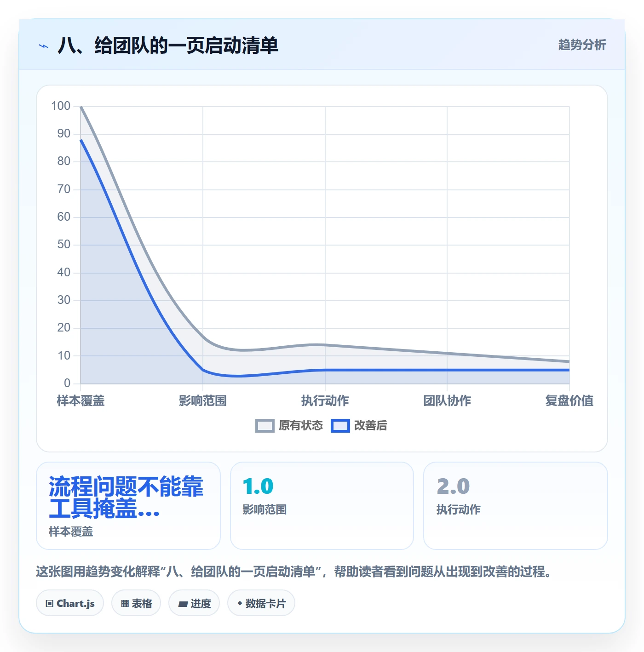Viewport: 644px width, 652px height.
Task: Click the bar icon in 进度 chip
Action: click(183, 604)
